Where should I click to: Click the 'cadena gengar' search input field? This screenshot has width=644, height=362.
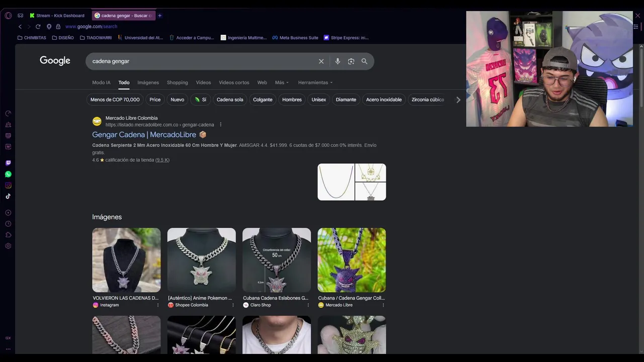pos(201,61)
